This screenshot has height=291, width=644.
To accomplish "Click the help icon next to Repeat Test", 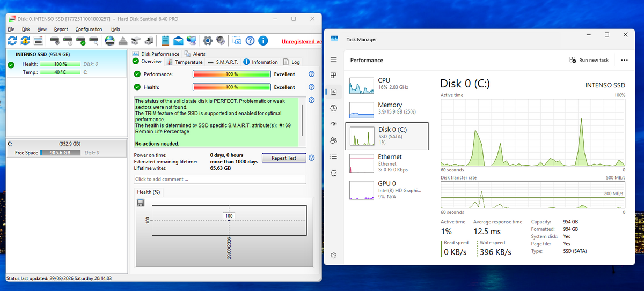I will (311, 158).
